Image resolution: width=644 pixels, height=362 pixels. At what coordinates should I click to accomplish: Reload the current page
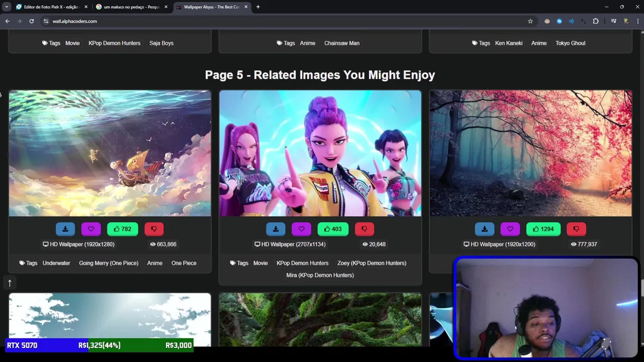coord(31,21)
